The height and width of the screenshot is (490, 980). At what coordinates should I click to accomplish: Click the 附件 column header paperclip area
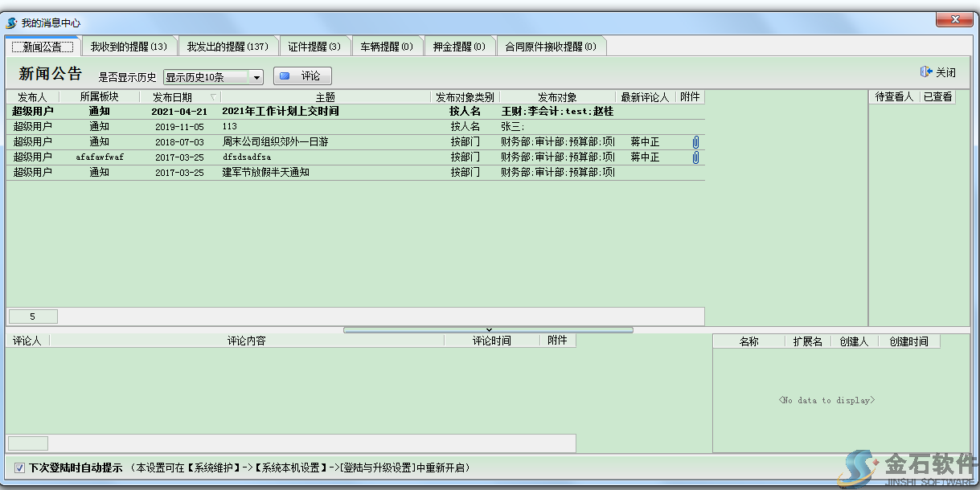click(691, 96)
